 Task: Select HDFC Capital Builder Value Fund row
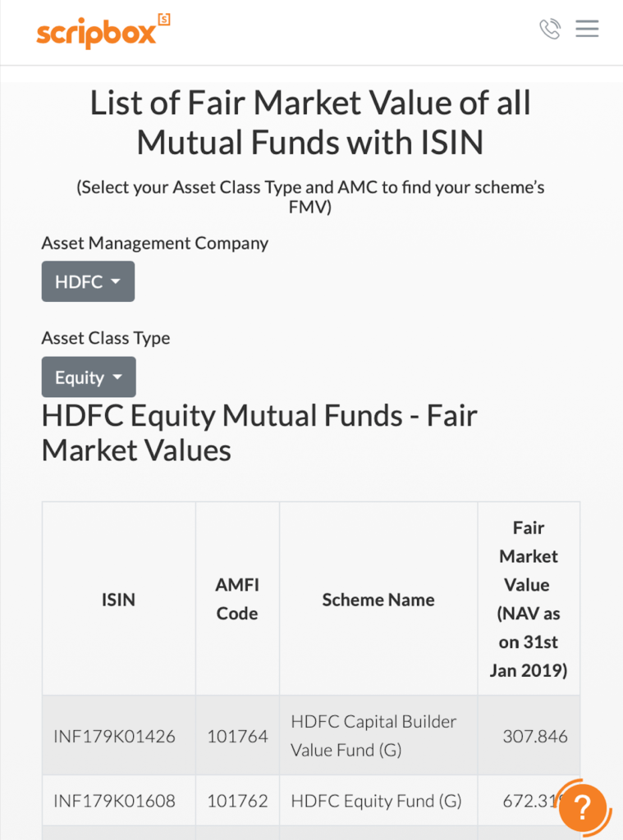point(311,736)
